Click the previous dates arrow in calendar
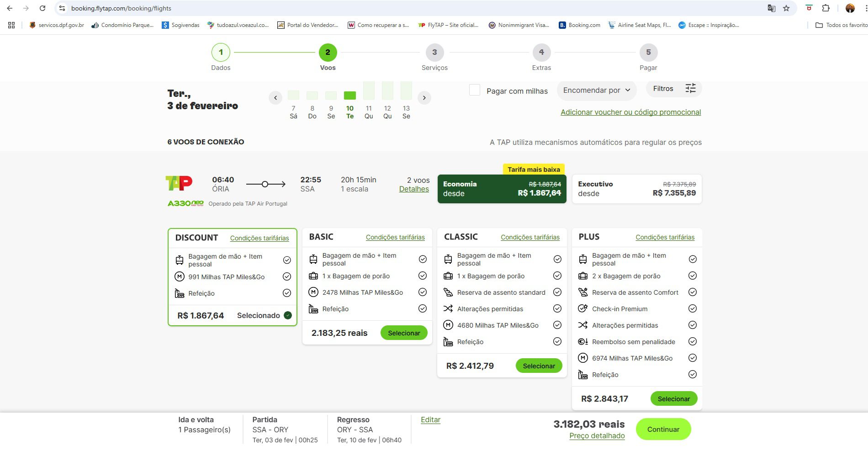Image resolution: width=868 pixels, height=451 pixels. coord(275,98)
